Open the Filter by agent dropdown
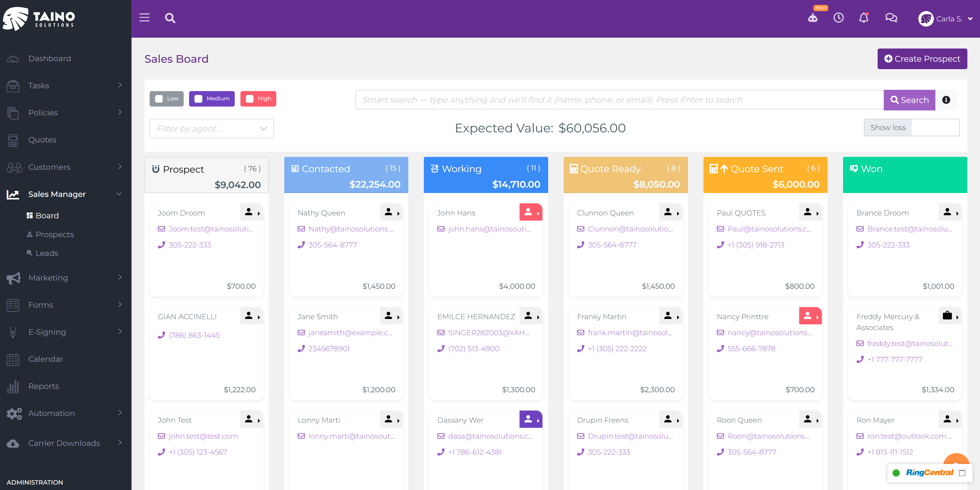Image resolution: width=980 pixels, height=490 pixels. [x=212, y=128]
